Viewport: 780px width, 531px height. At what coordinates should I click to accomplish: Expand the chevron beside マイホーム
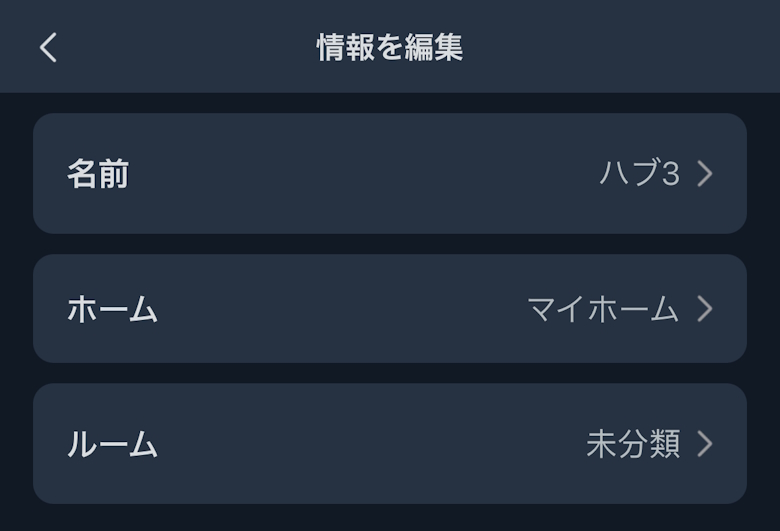705,309
